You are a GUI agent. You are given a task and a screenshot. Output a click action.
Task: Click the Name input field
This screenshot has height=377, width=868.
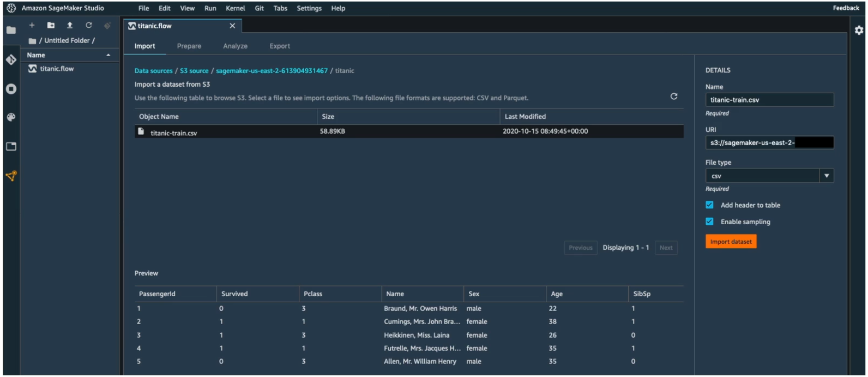click(x=769, y=100)
